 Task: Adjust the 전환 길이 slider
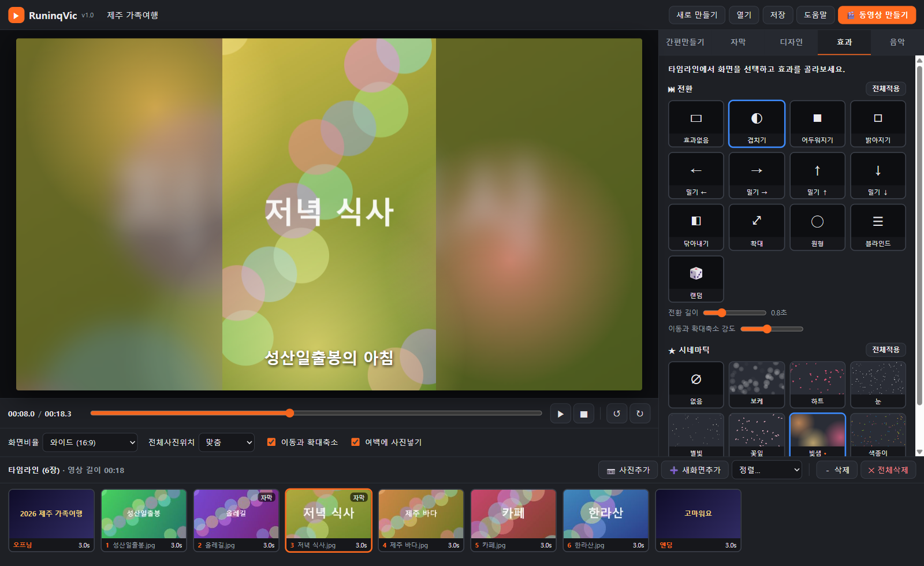[x=735, y=312]
